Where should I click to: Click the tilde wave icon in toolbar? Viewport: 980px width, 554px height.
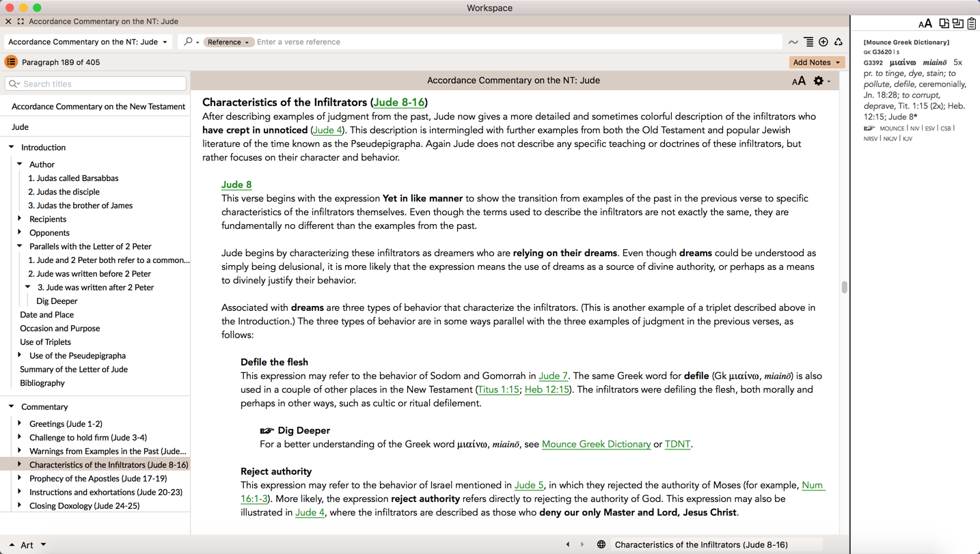click(x=793, y=42)
